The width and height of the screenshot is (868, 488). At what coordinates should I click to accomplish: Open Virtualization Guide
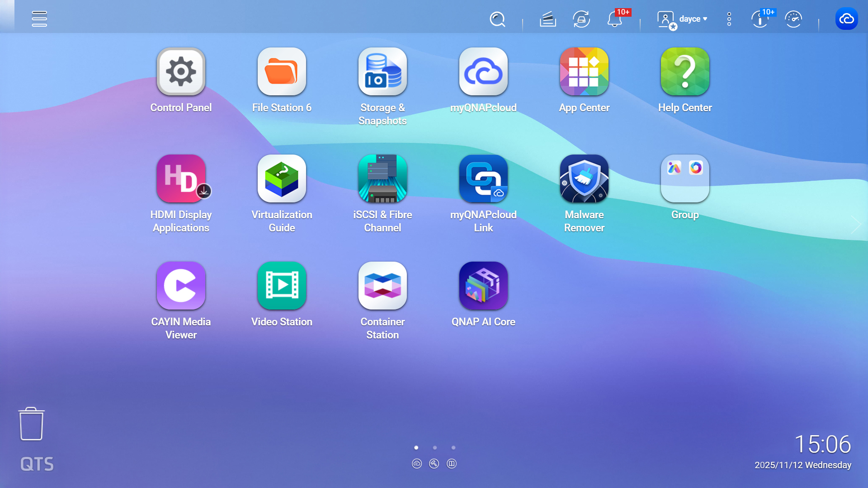tap(282, 178)
